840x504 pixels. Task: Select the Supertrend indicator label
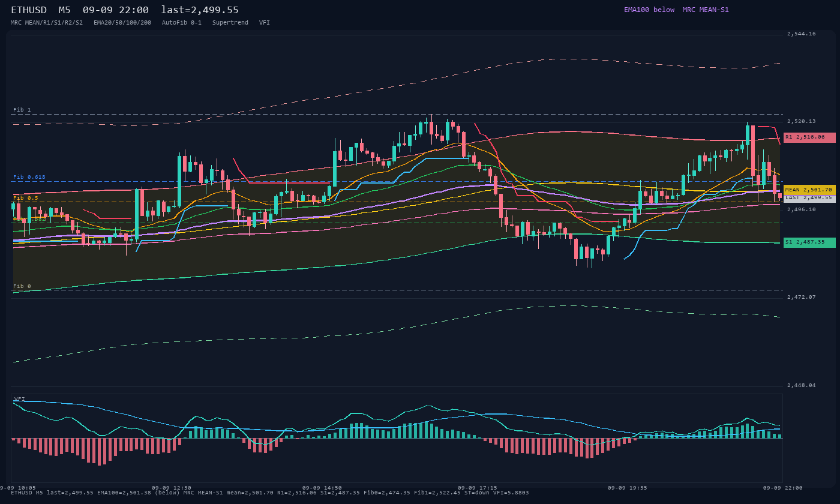tap(230, 23)
